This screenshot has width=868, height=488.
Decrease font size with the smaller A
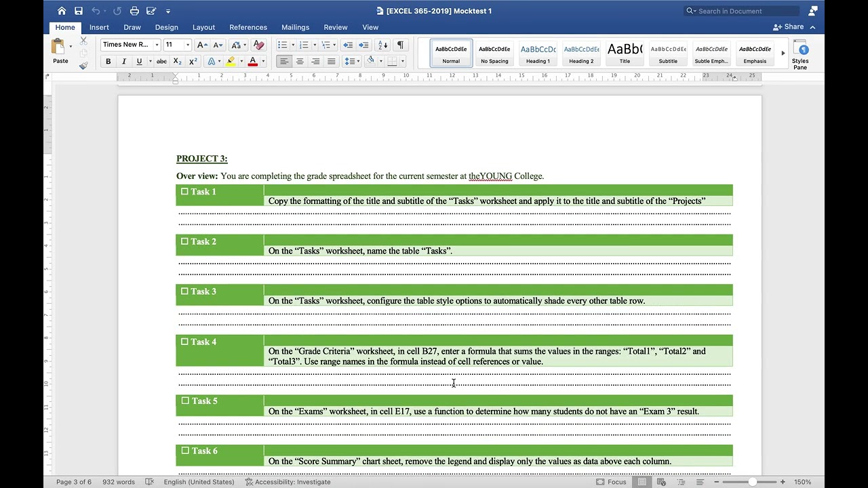pyautogui.click(x=218, y=45)
